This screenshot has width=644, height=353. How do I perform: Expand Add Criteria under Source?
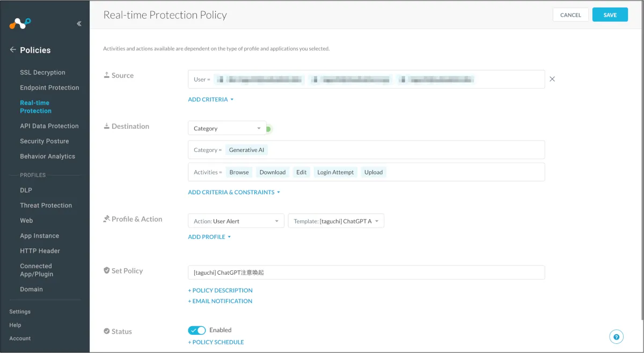[x=211, y=99]
